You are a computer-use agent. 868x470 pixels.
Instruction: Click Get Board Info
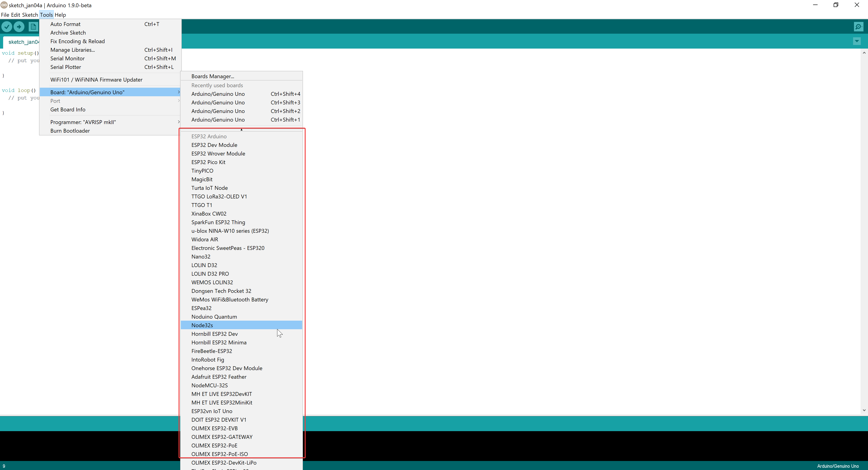tap(110, 110)
